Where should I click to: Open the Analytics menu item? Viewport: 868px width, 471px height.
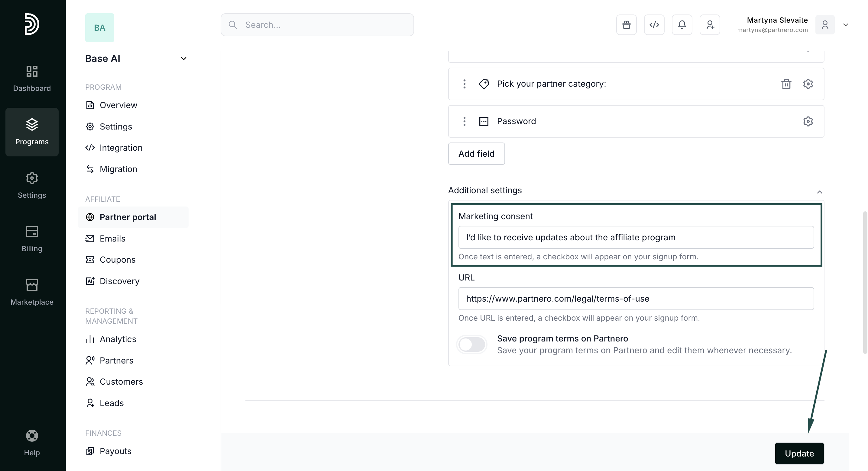(118, 339)
